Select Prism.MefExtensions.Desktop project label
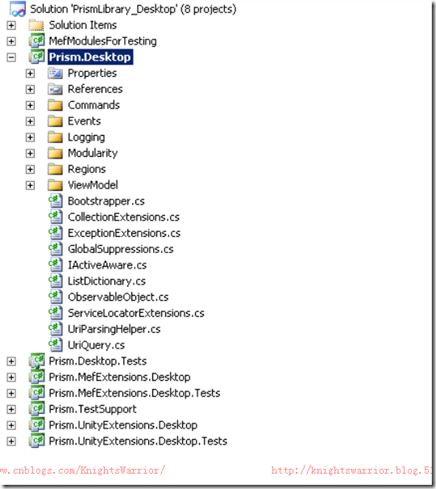 [120, 377]
